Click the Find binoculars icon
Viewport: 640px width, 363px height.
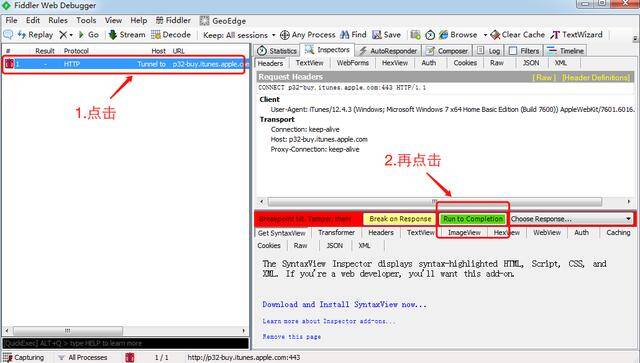345,35
